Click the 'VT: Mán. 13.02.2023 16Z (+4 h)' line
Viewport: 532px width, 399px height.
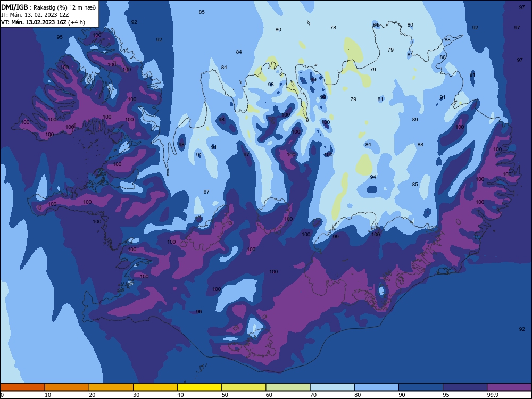(43, 22)
